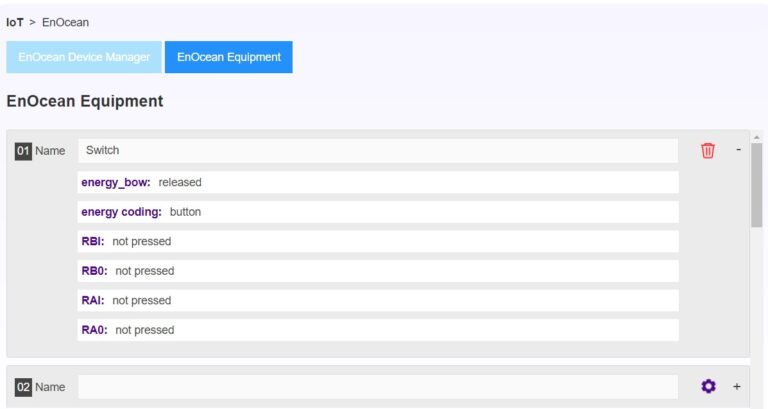Click the vertical scrollbar thumb
768x409 pixels.
(x=757, y=185)
